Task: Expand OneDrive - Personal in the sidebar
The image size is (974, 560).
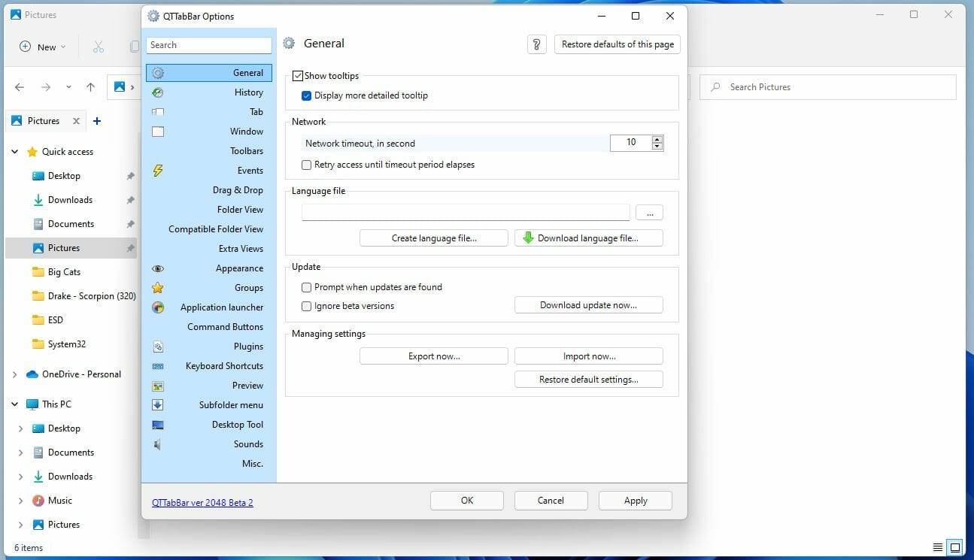Action: click(14, 374)
